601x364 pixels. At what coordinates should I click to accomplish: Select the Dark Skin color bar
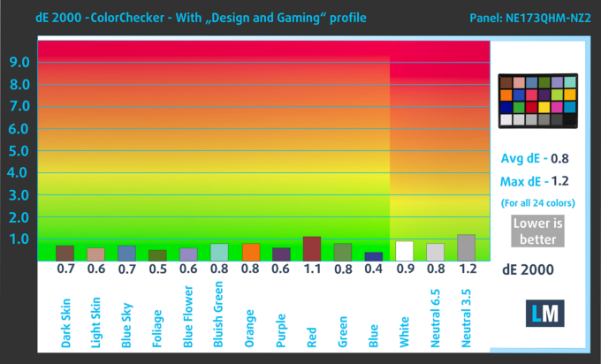[65, 254]
